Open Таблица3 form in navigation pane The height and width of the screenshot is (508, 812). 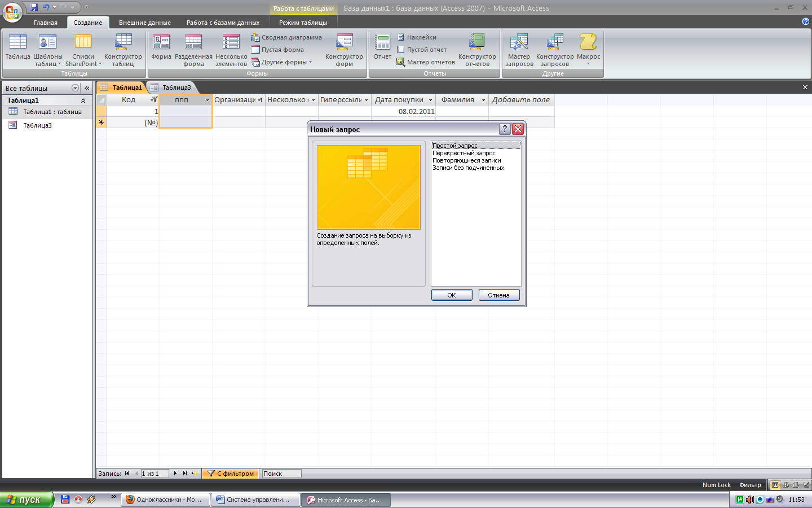point(47,125)
